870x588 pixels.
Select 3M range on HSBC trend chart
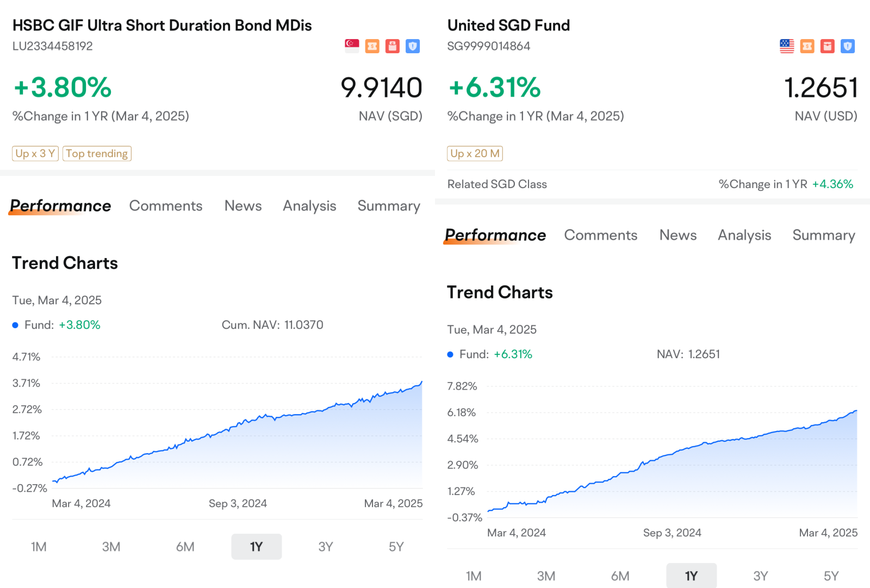pos(111,547)
